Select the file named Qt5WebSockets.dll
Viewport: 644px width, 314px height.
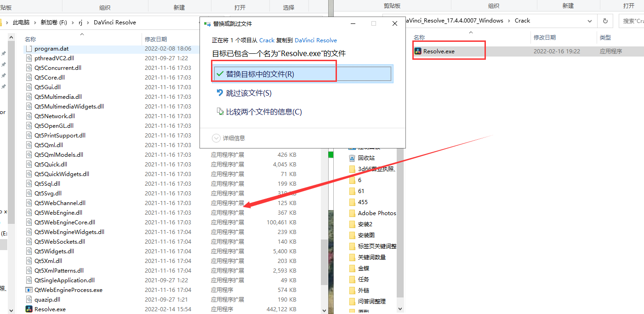[x=59, y=242]
